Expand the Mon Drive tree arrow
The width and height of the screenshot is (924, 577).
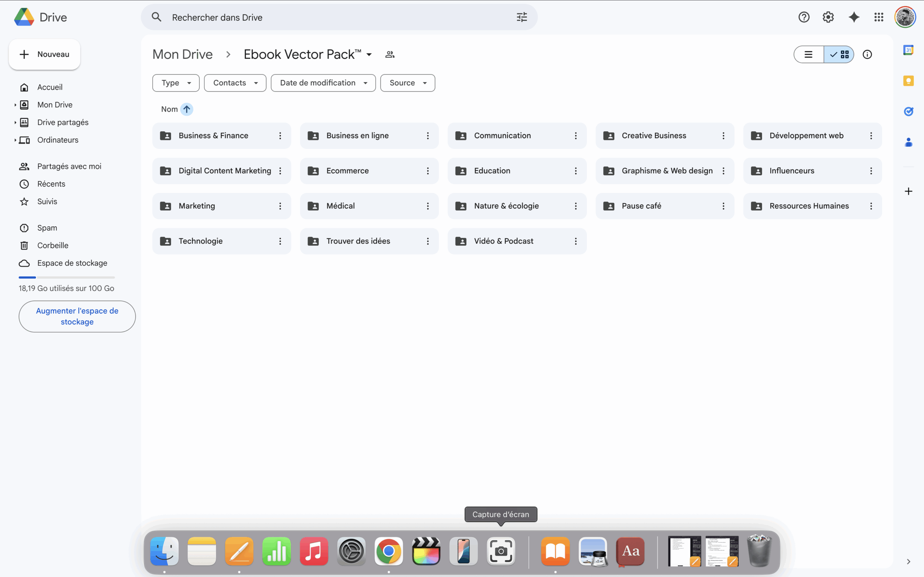[x=15, y=105]
